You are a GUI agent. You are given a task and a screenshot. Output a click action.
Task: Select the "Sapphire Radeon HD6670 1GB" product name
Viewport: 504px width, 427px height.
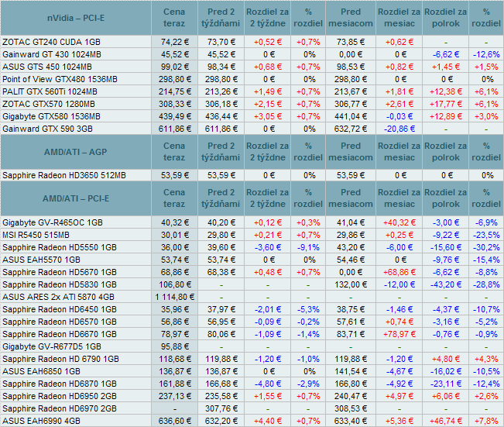coord(60,334)
